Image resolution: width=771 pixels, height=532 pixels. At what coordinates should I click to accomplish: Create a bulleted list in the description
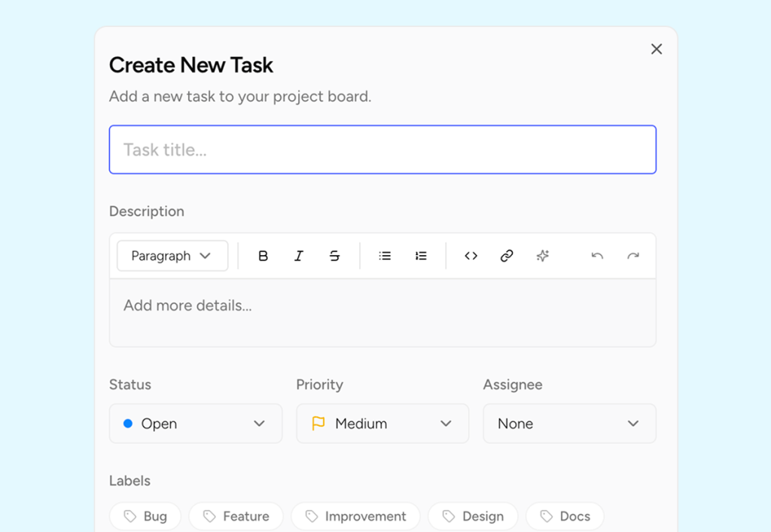[x=385, y=256]
